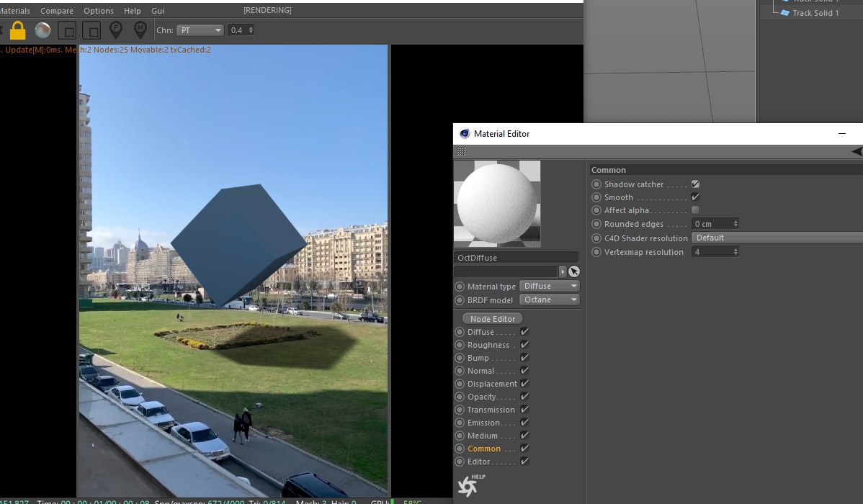
Task: Open the BRDF model Octane dropdown
Action: pyautogui.click(x=550, y=300)
